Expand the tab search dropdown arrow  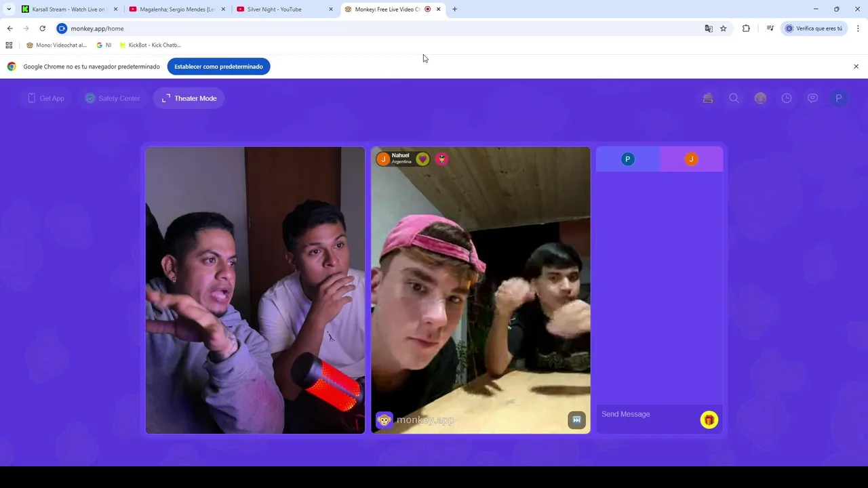pyautogui.click(x=8, y=9)
